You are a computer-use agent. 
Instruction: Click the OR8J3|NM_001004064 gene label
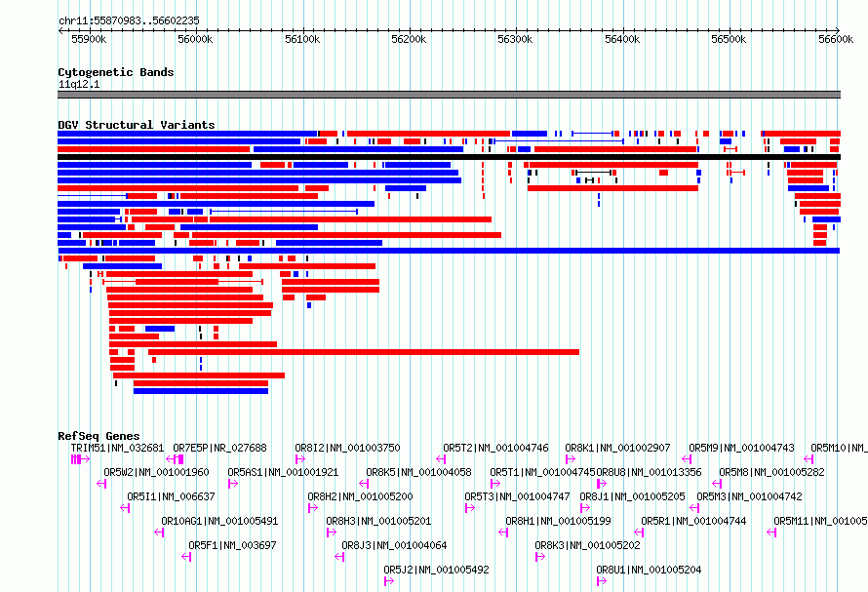point(394,545)
